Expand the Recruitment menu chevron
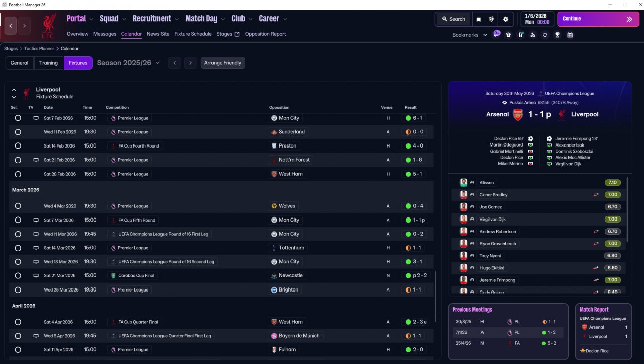644x364 pixels. (177, 19)
